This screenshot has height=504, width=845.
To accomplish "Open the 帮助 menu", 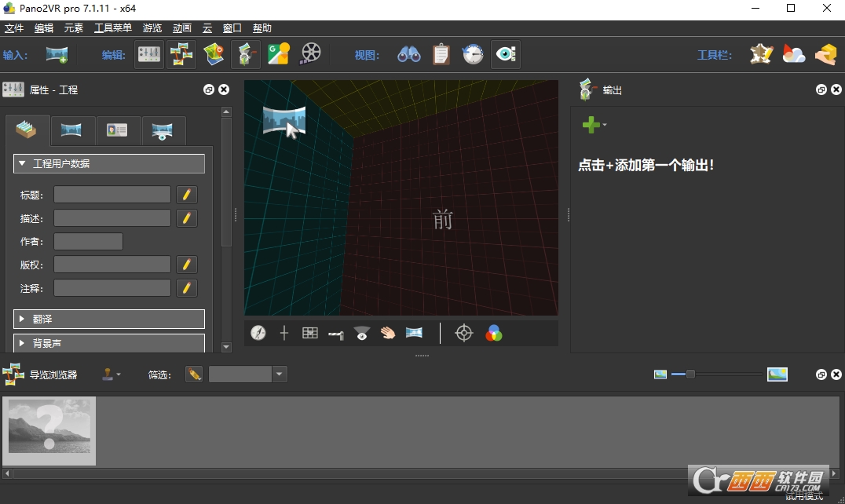I will point(262,28).
